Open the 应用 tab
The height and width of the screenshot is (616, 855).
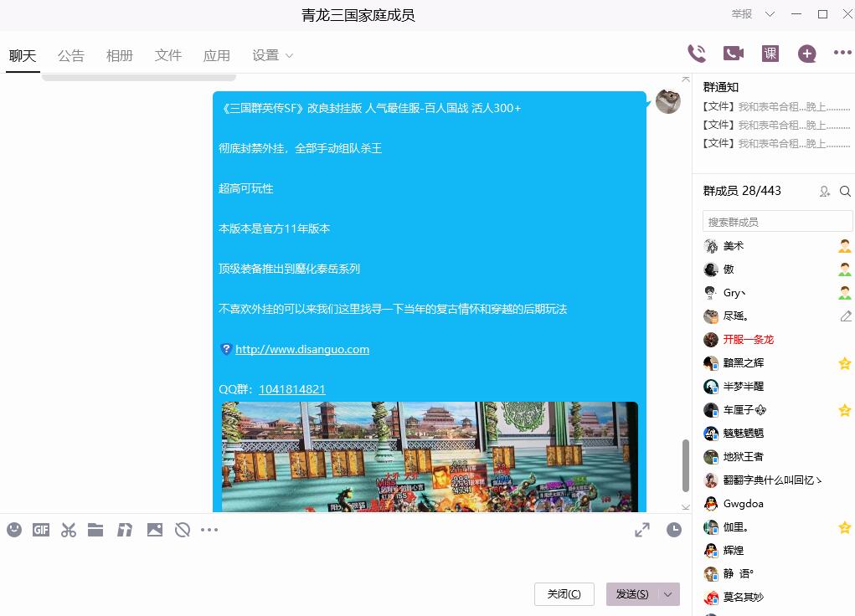click(x=217, y=55)
